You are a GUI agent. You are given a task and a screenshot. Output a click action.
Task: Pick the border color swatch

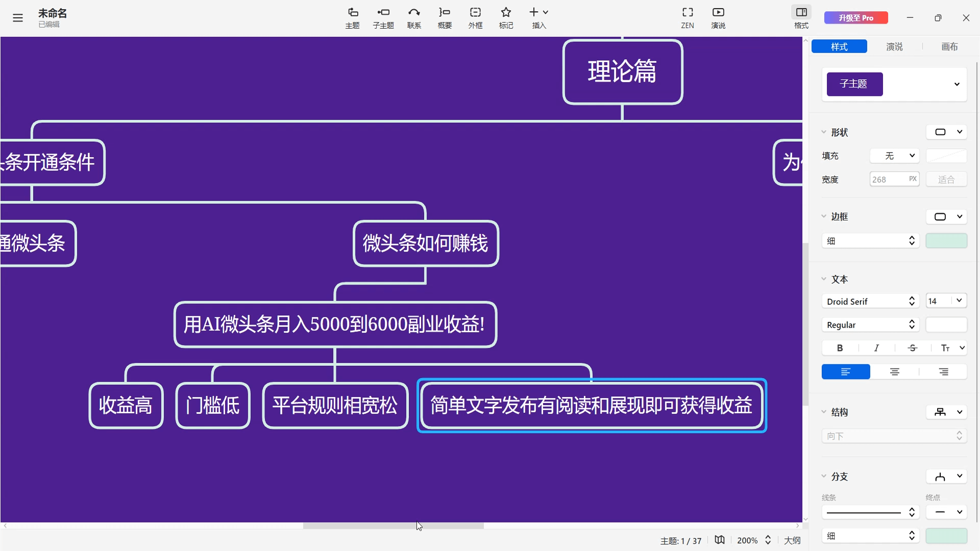click(946, 241)
